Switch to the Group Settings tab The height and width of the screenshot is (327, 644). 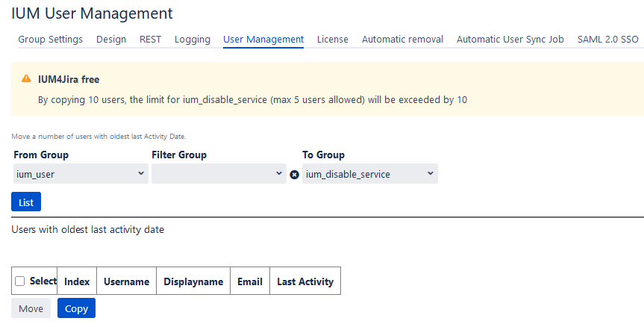tap(50, 40)
